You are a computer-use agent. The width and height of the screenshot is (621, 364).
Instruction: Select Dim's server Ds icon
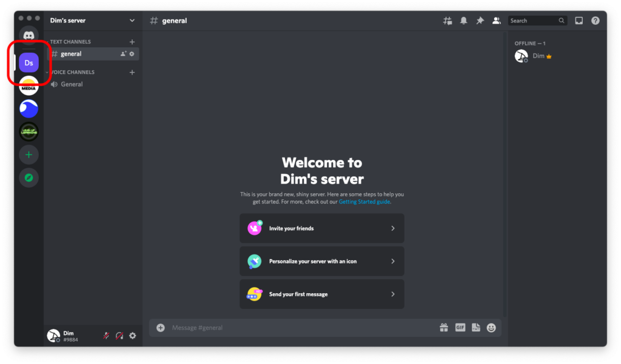[x=29, y=62]
